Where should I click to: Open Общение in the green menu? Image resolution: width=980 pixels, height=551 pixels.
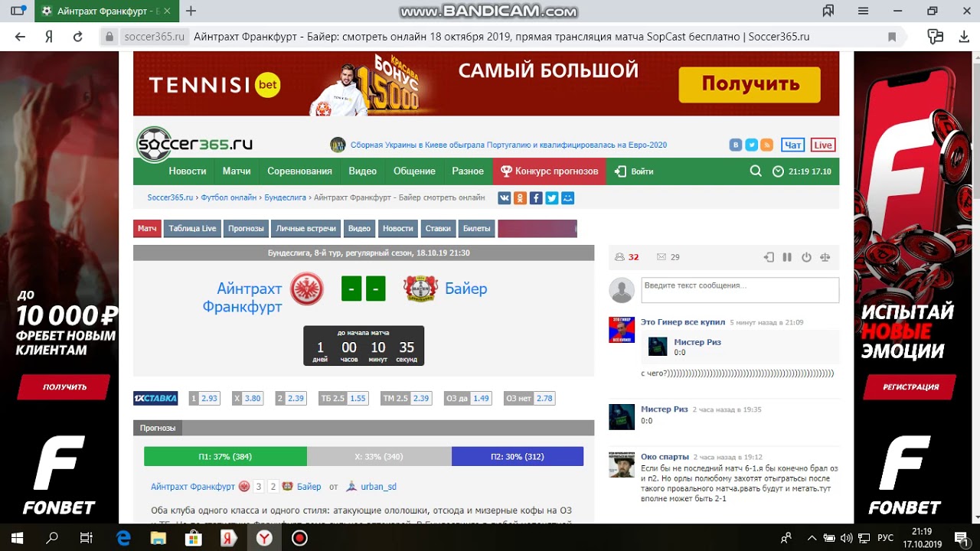click(414, 171)
